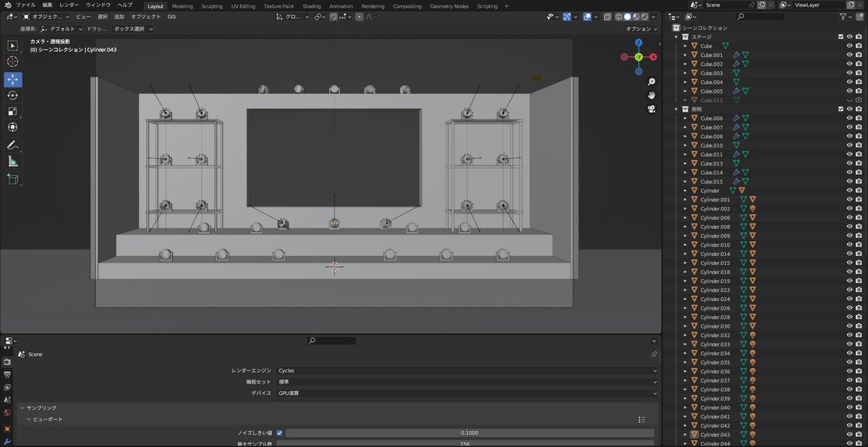868x447 pixels.
Task: Collapse the ステージ collection
Action: pos(676,37)
